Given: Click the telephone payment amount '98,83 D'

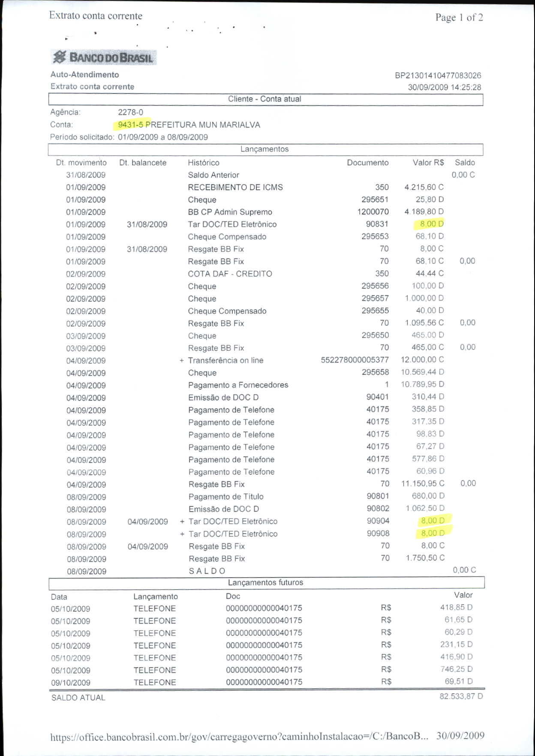Looking at the screenshot, I should click(430, 434).
